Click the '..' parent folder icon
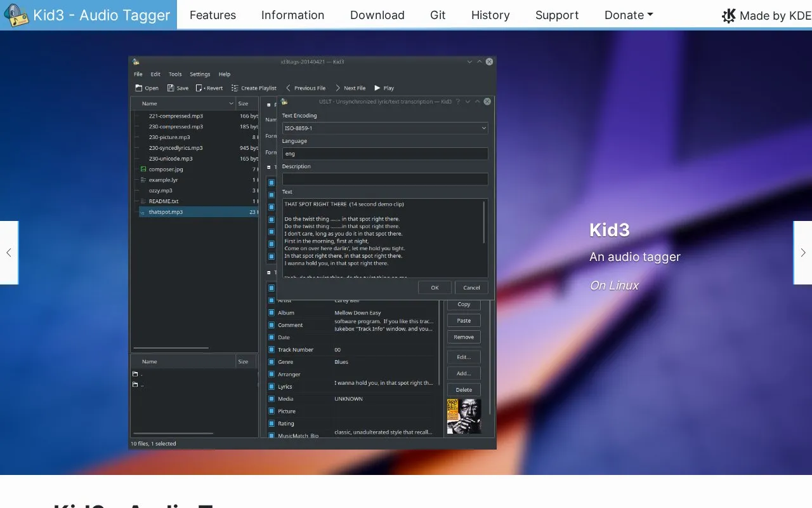This screenshot has width=812, height=508. tap(135, 384)
